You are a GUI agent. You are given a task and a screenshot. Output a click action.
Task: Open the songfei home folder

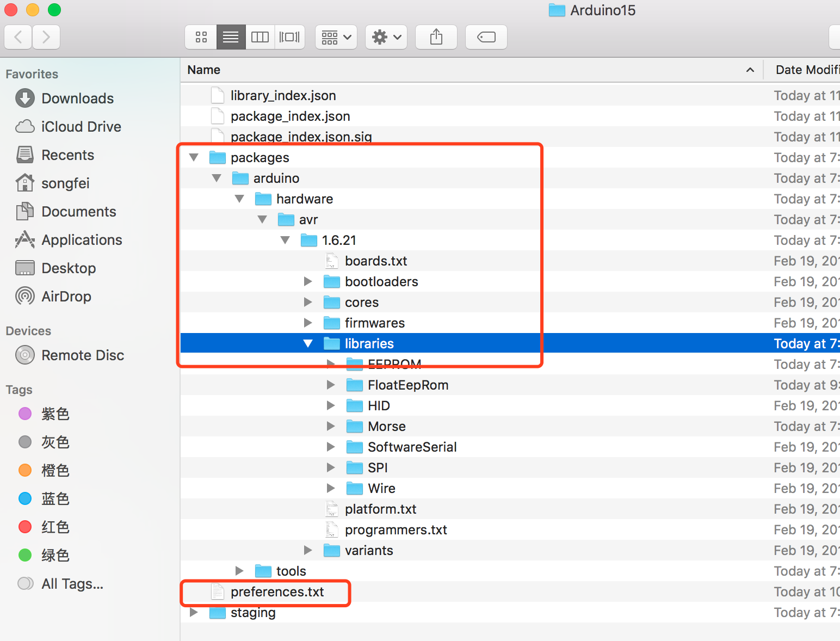(65, 183)
